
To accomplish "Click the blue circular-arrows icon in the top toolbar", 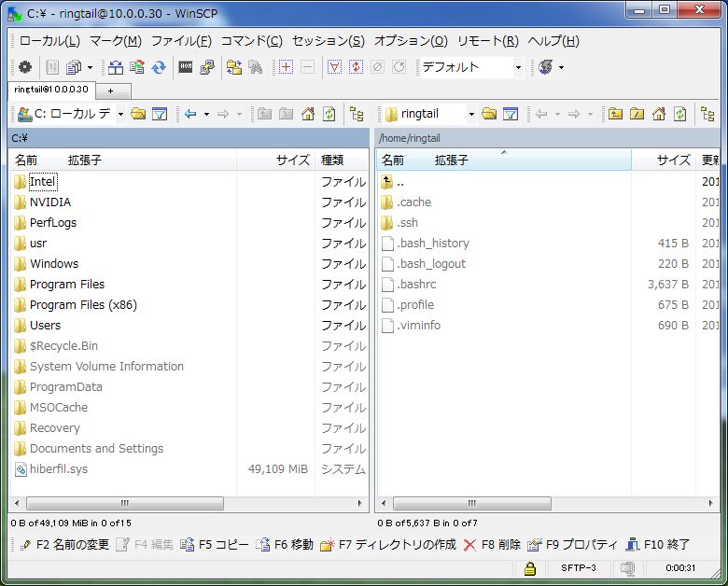I will coord(159,67).
